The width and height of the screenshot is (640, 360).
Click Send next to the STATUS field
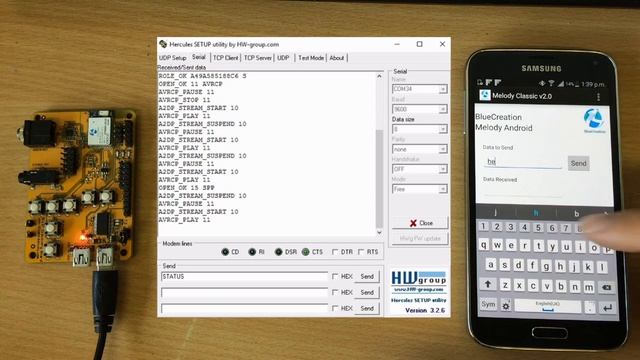click(x=367, y=276)
